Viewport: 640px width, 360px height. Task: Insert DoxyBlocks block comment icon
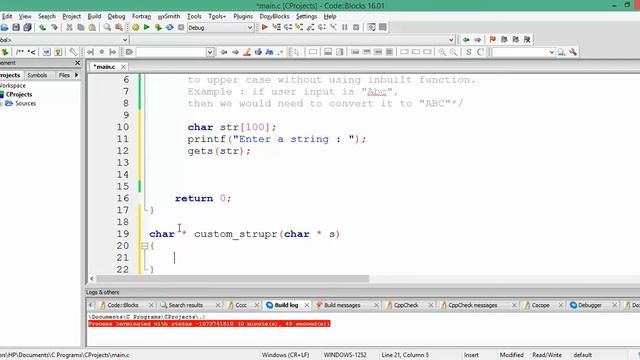coord(19,52)
